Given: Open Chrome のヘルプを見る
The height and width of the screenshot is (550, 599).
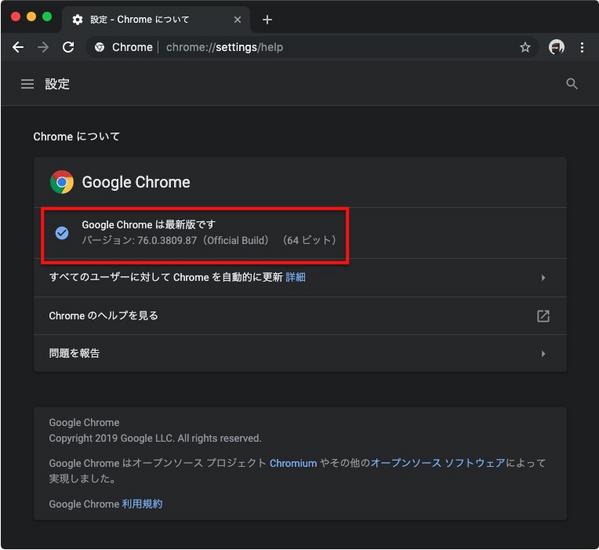Looking at the screenshot, I should (x=300, y=316).
